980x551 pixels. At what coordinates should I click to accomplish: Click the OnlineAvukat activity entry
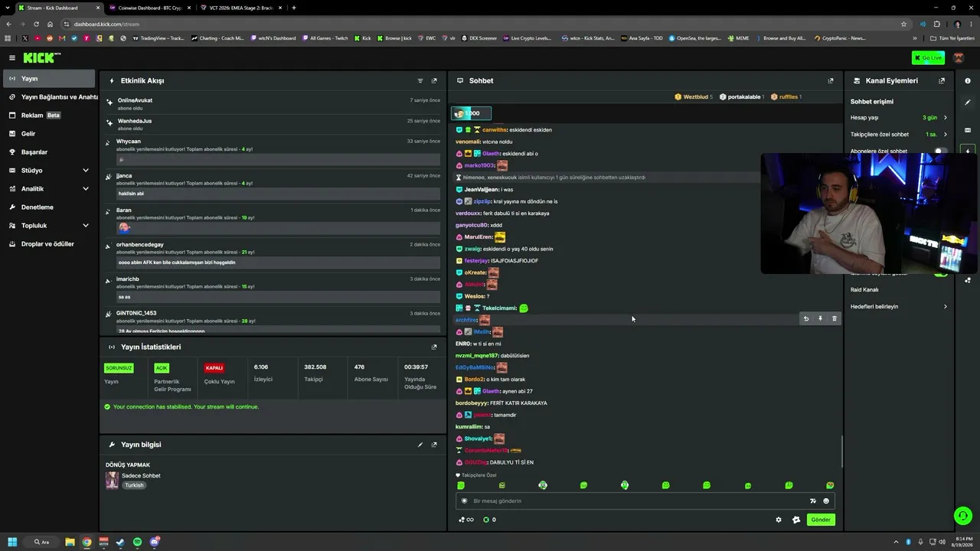click(x=273, y=104)
